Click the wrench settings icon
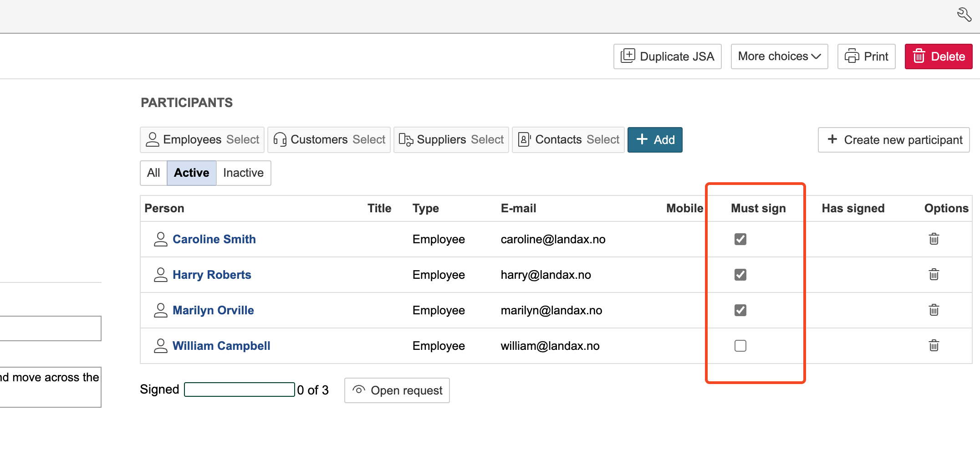Image resolution: width=980 pixels, height=451 pixels. [964, 15]
